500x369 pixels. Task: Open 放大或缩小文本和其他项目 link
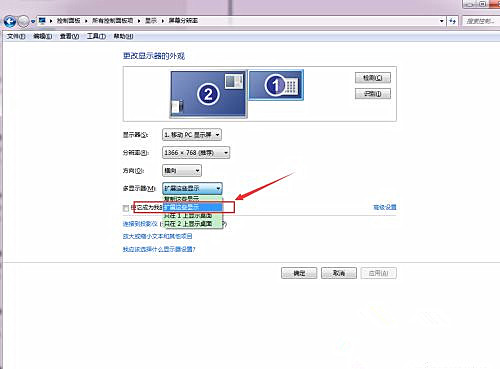(x=157, y=236)
